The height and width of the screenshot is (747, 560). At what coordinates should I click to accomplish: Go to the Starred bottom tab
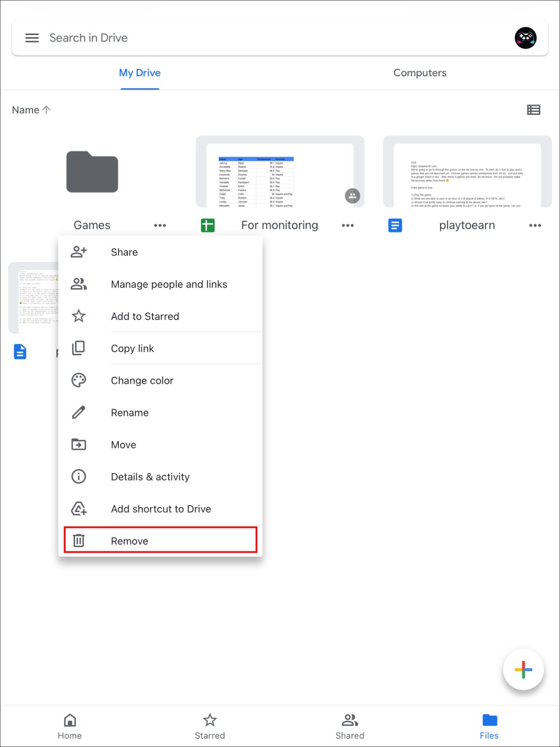[x=210, y=726]
